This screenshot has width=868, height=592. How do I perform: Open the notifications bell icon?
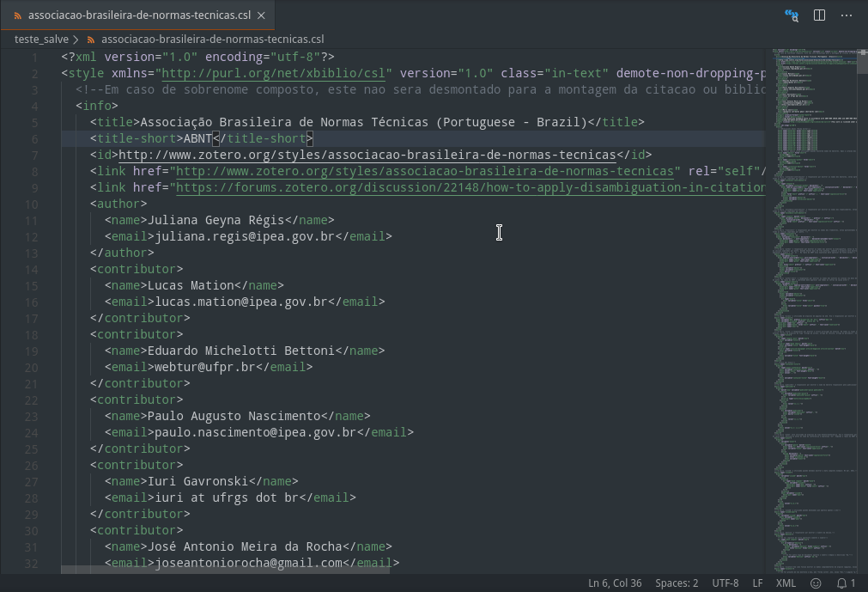(x=846, y=583)
